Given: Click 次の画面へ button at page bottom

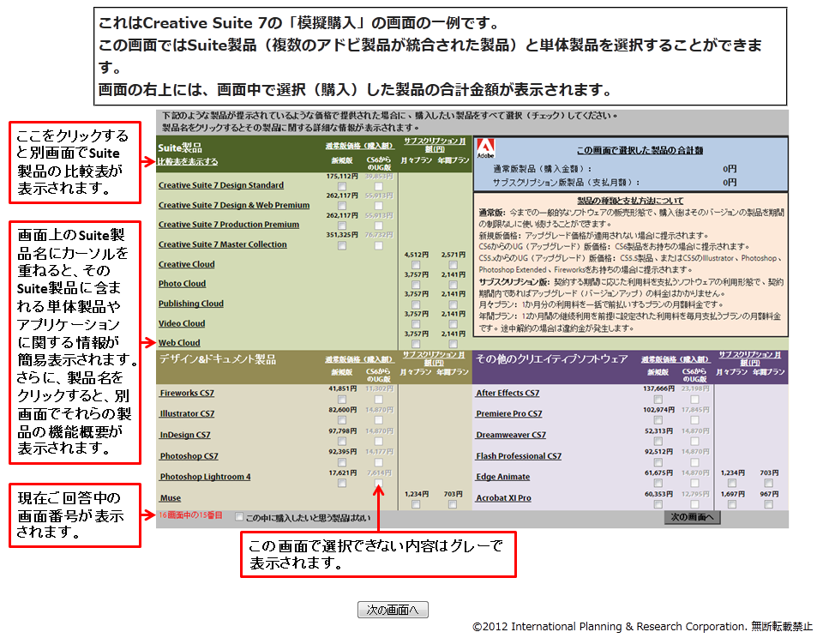Looking at the screenshot, I should [393, 611].
